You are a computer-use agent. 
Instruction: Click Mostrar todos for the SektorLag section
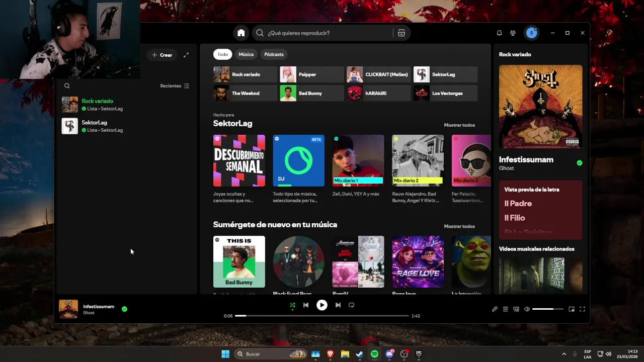tap(459, 125)
